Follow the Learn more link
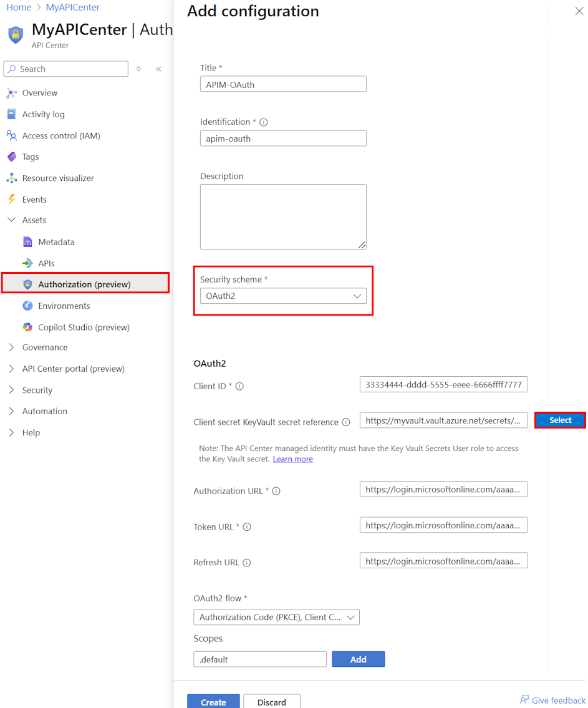 [x=293, y=458]
